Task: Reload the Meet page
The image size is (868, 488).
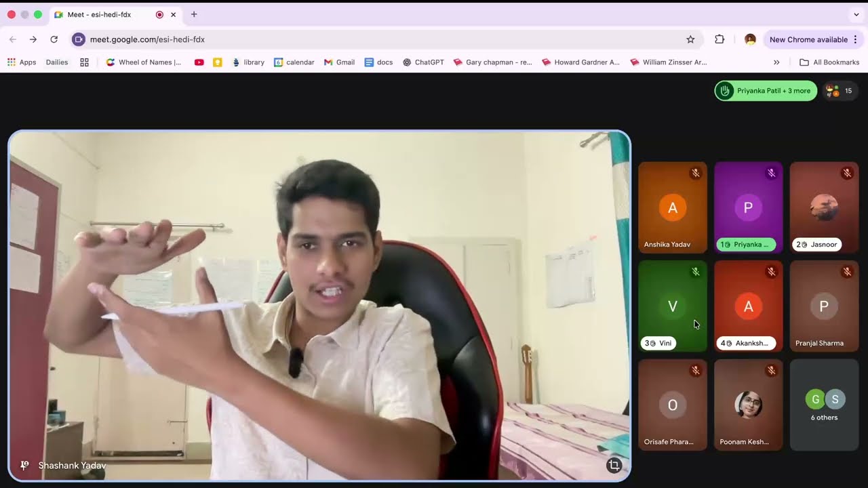Action: click(54, 39)
